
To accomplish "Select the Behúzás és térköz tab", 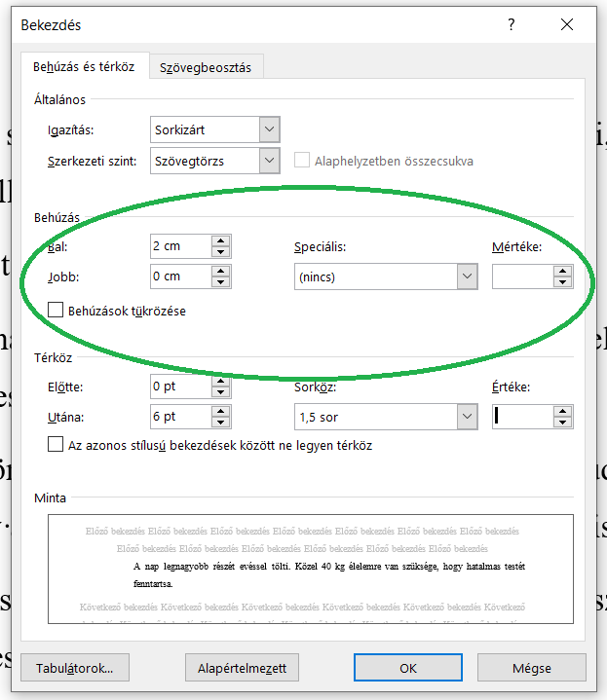I will coord(84,67).
